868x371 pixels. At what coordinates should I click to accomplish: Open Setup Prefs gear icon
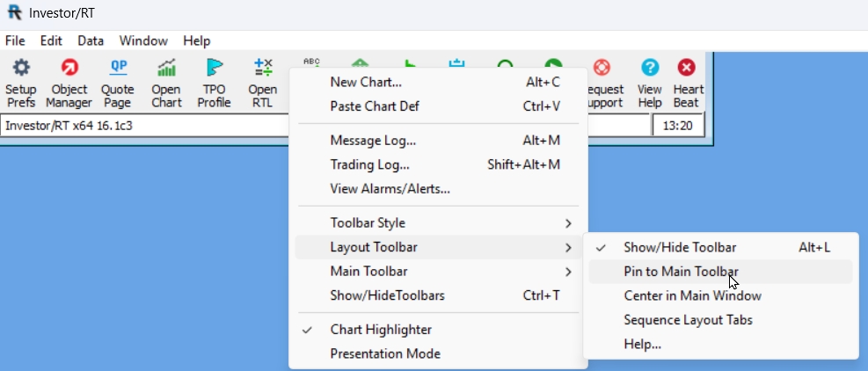(x=21, y=68)
